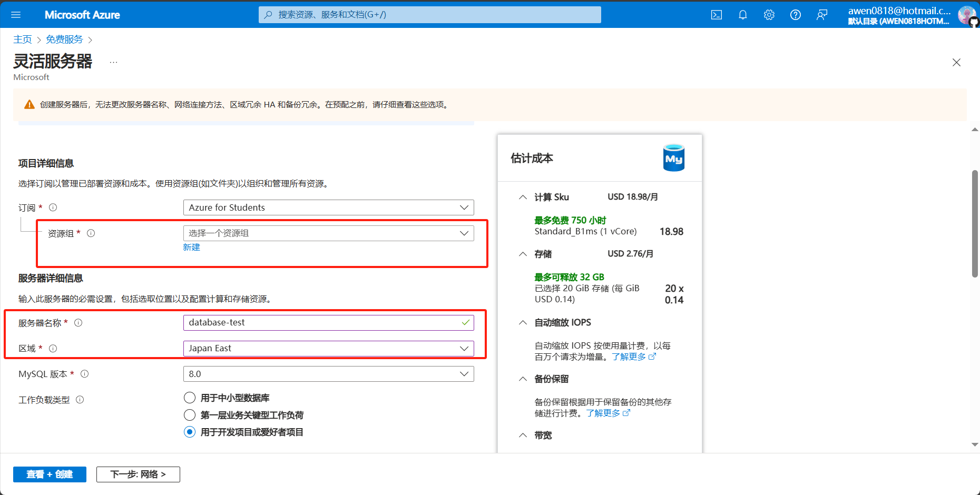
Task: Go to 主页 breadcrumb
Action: 23,39
